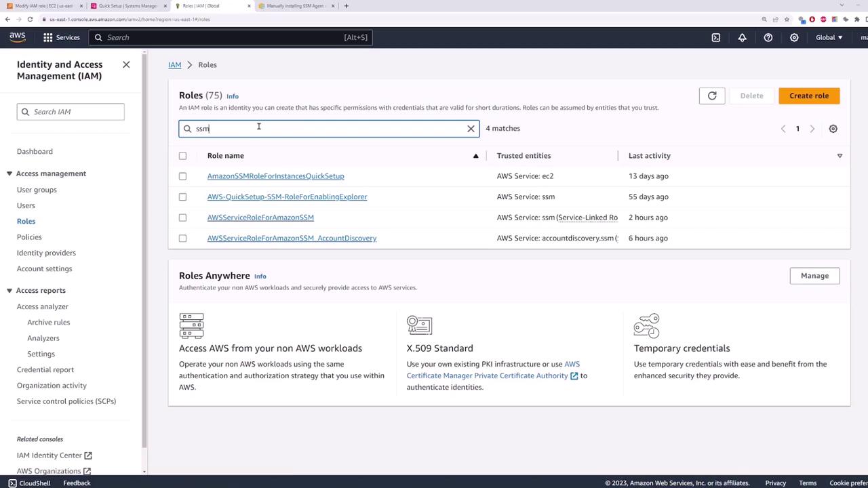
Task: Open table preferences gear icon
Action: click(x=833, y=129)
